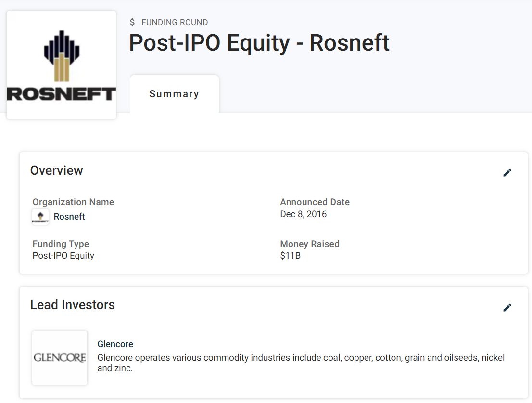Click the Glencore description text

(301, 363)
